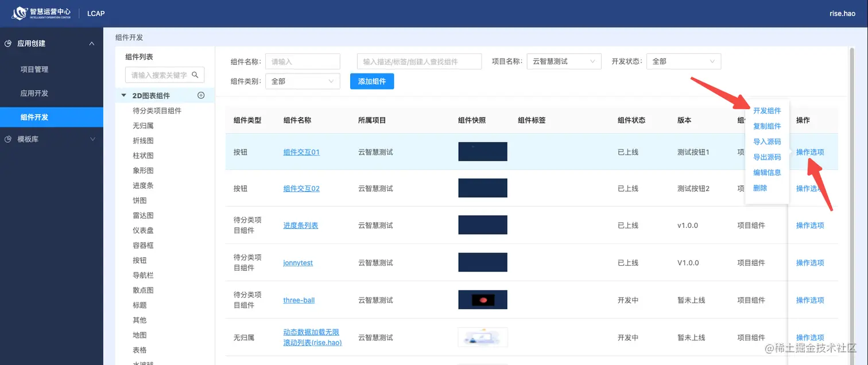The height and width of the screenshot is (365, 868).
Task: Select 待分类项目组件 in the tree
Action: pos(157,111)
